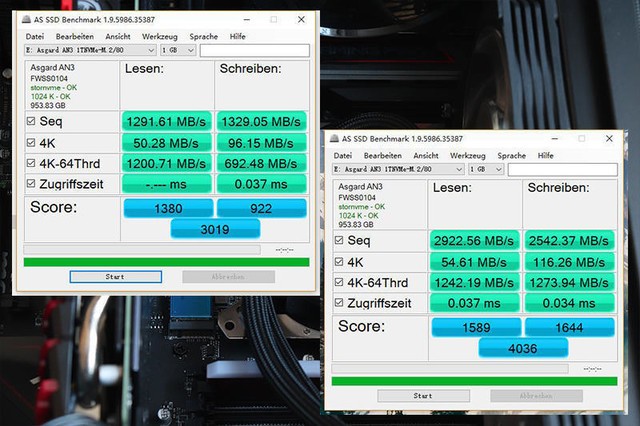
Task: Open the Sprache menu in the right window
Action: [x=511, y=155]
